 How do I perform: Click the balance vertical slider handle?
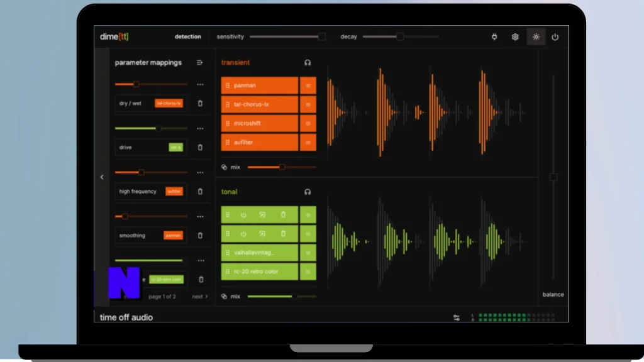553,177
